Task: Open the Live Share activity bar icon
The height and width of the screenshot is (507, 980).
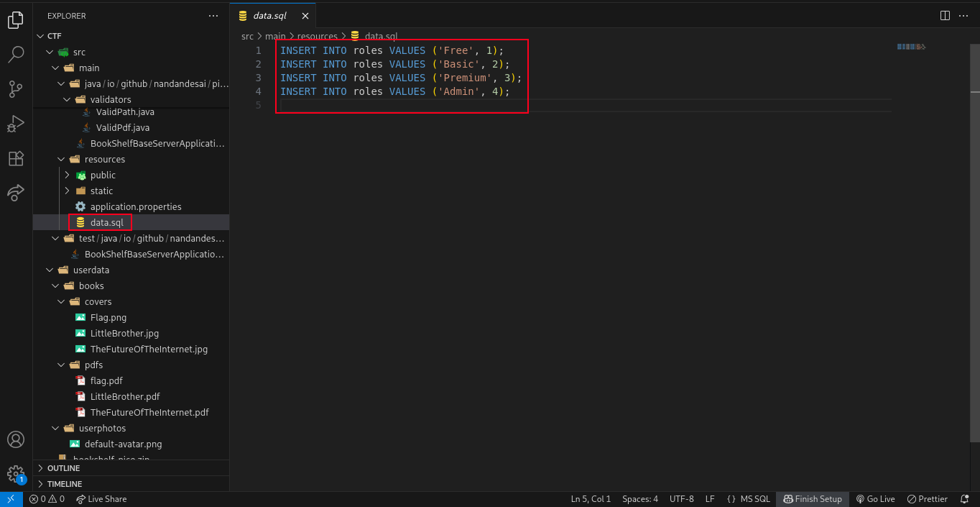Action: tap(16, 193)
